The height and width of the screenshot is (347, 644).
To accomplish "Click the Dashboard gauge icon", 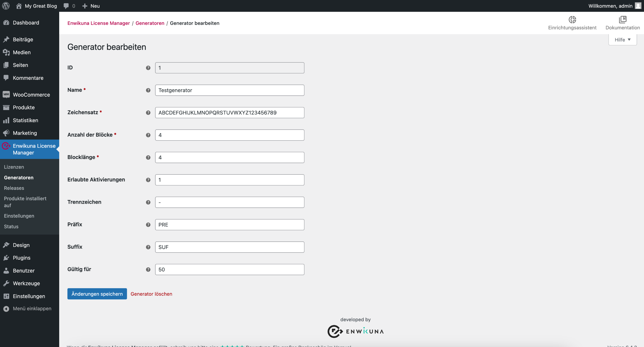I will coord(6,23).
